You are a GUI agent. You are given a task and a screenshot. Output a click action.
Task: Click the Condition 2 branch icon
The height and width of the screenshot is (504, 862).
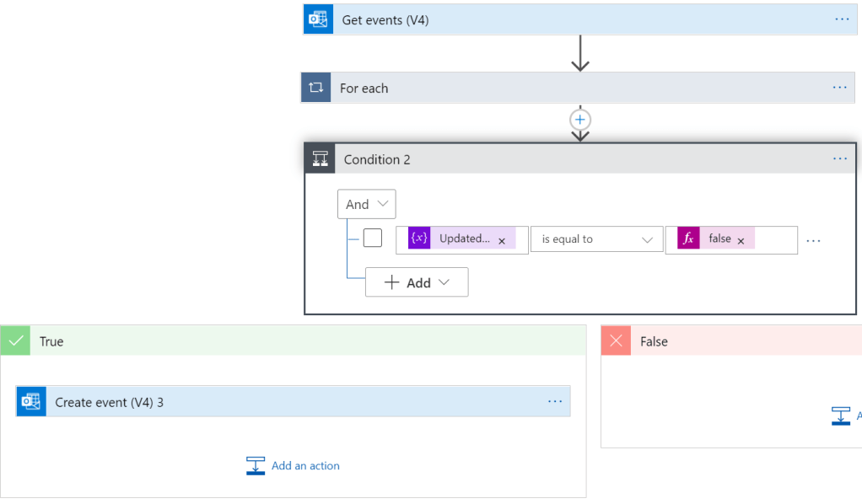click(321, 159)
